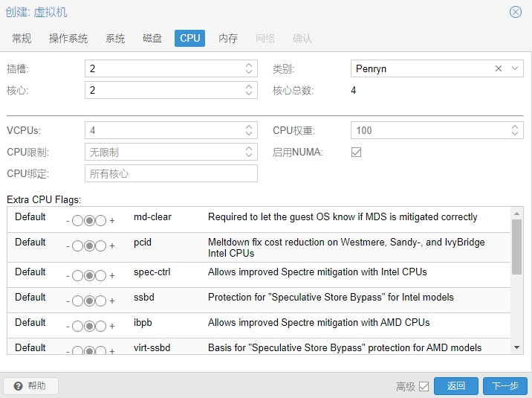The image size is (532, 398).
Task: Click the CPU绑定 affinity input field
Action: (171, 173)
